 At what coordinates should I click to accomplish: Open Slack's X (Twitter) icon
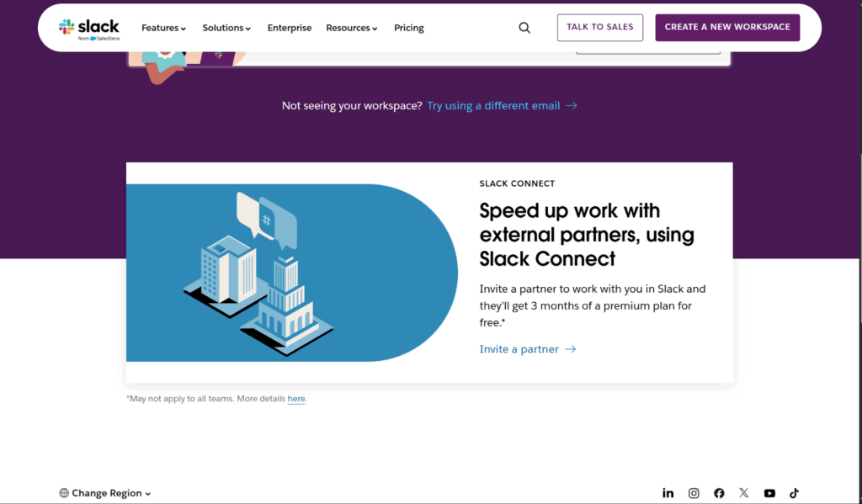click(744, 493)
